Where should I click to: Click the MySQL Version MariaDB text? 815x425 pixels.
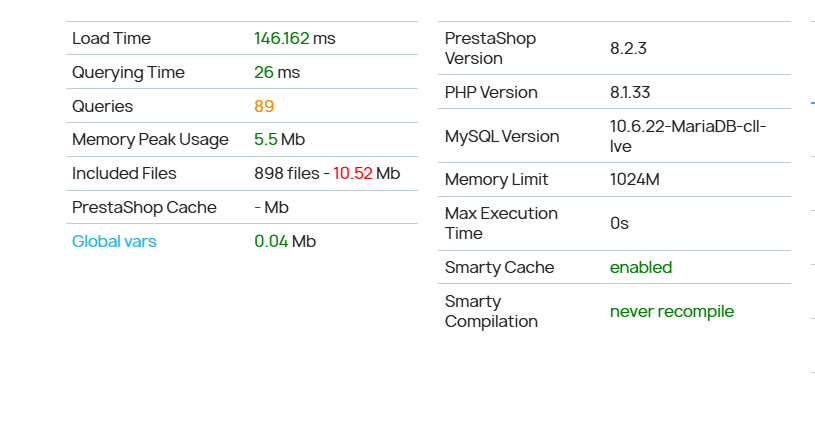(x=688, y=136)
